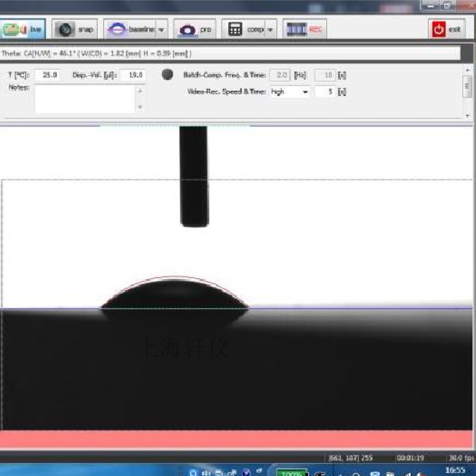Click the Theta CA result readout bar

[231, 53]
